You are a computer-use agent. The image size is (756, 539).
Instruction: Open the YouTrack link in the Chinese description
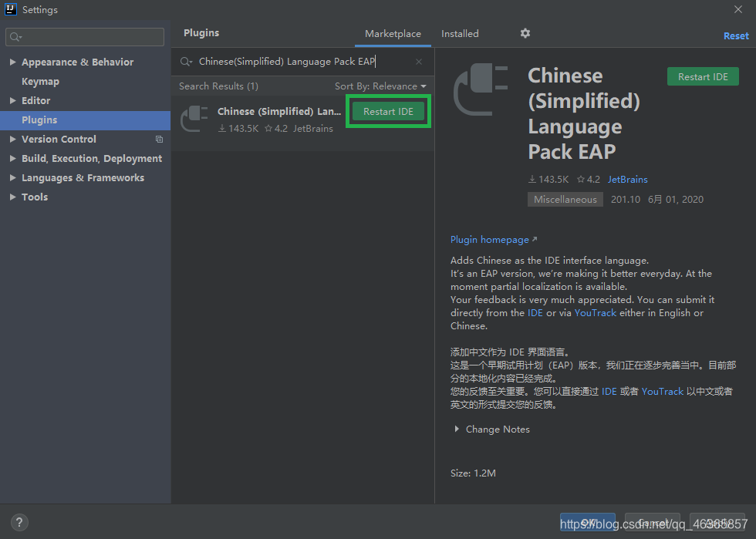pyautogui.click(x=663, y=392)
